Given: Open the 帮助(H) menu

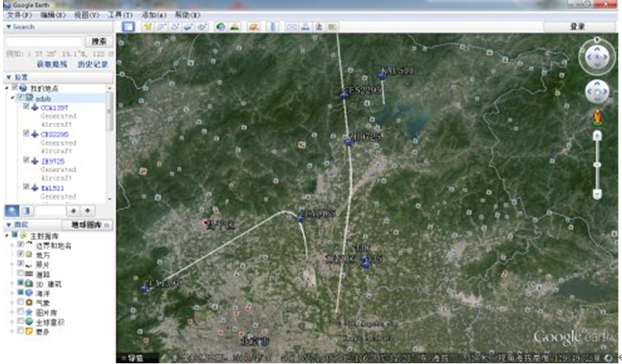Looking at the screenshot, I should 187,15.
